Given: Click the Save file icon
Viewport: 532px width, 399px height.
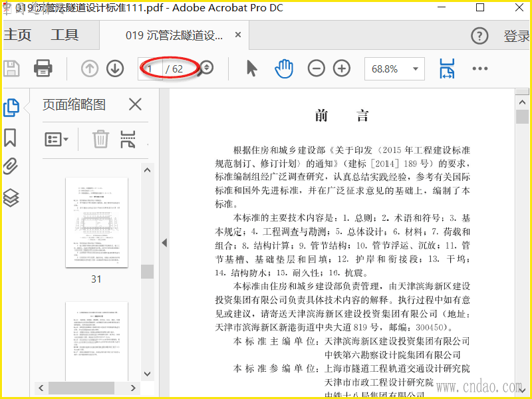Looking at the screenshot, I should pos(11,68).
